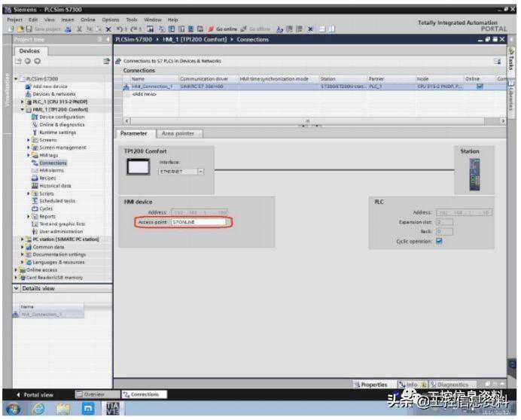Click Internet Explorer icon in taskbar
Viewport: 521px width, 420px height.
point(38,409)
